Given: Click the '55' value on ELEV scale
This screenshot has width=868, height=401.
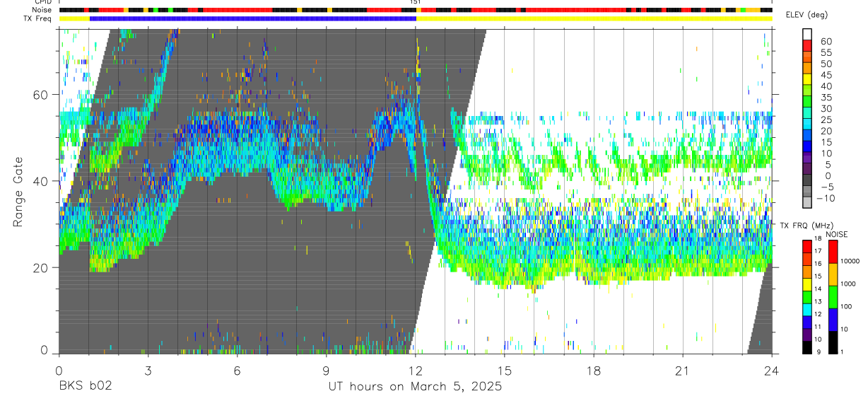Looking at the screenshot, I should 825,53.
